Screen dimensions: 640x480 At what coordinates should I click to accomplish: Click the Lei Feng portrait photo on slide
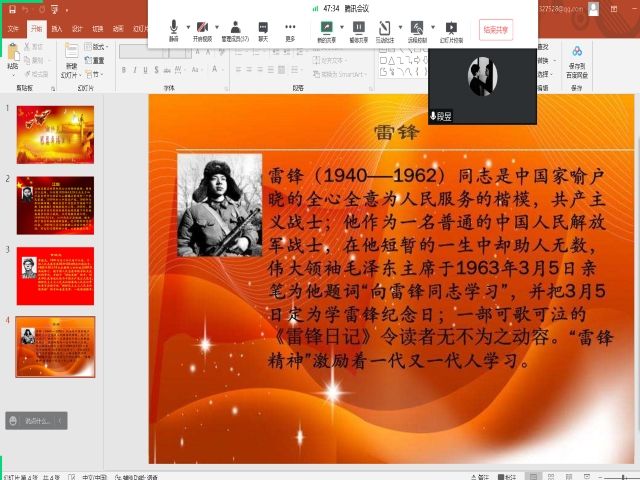pos(220,205)
